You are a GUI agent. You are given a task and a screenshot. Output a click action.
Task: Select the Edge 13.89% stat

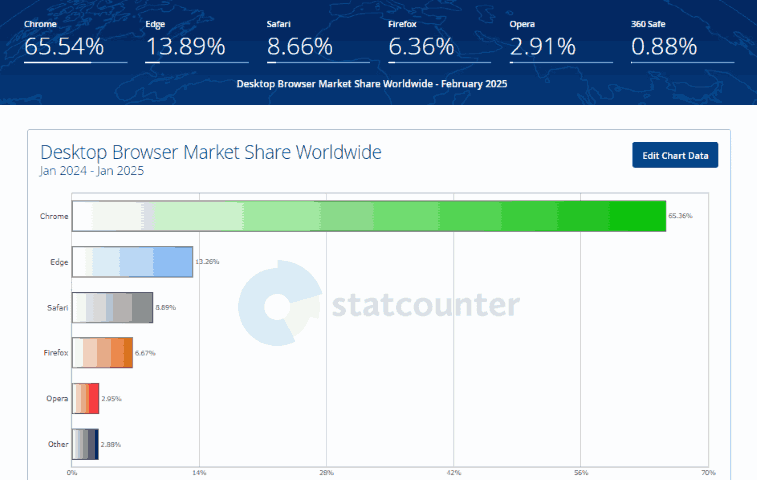[197, 42]
